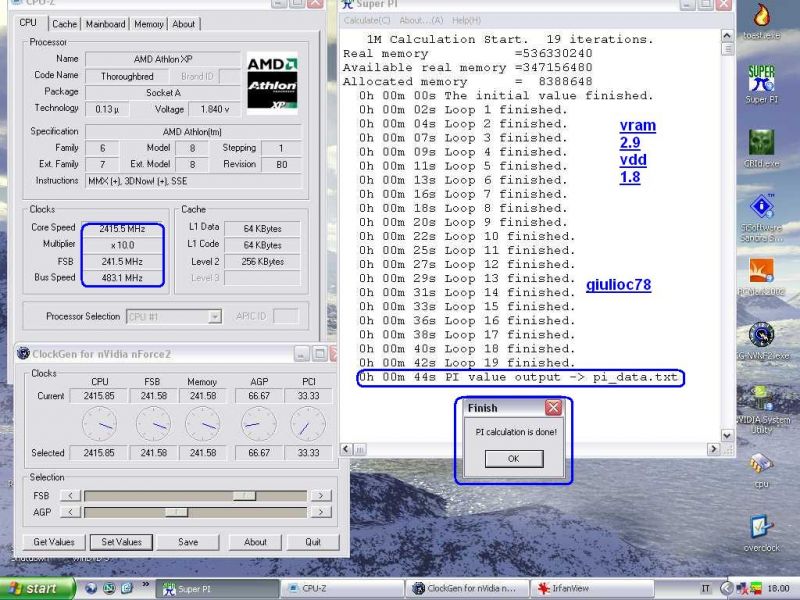800x600 pixels.
Task: Expand the quick launch chevron on taskbar
Action: tap(147, 584)
